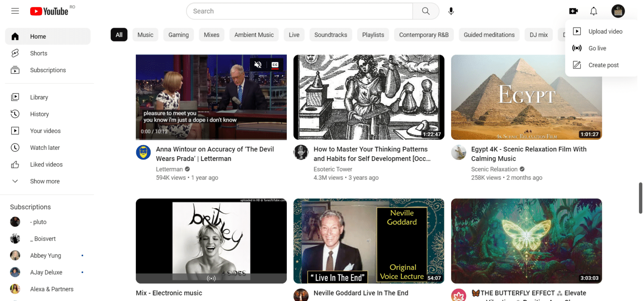This screenshot has width=644, height=301.
Task: Open the Egypt 4K relaxation video thumbnail
Action: [526, 97]
